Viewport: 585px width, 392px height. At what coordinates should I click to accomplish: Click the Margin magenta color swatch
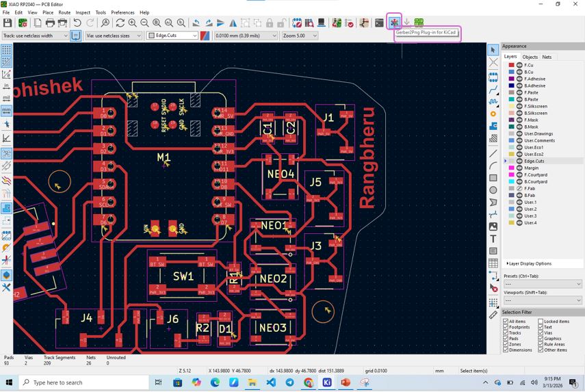[x=512, y=168]
